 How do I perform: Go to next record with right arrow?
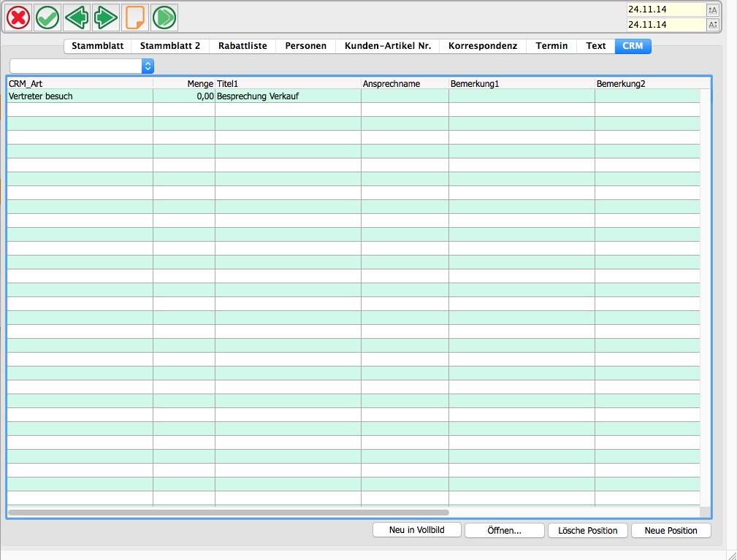pos(106,18)
